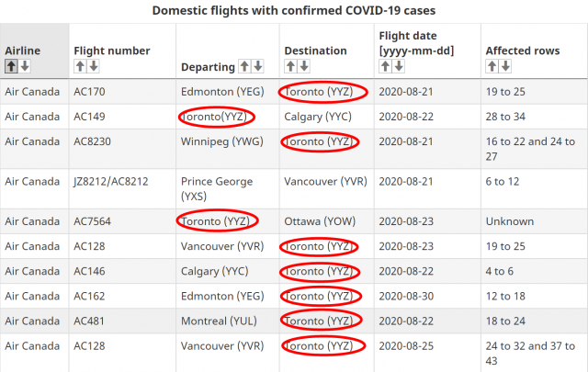Sort Airline column descending with down arrow

click(25, 65)
